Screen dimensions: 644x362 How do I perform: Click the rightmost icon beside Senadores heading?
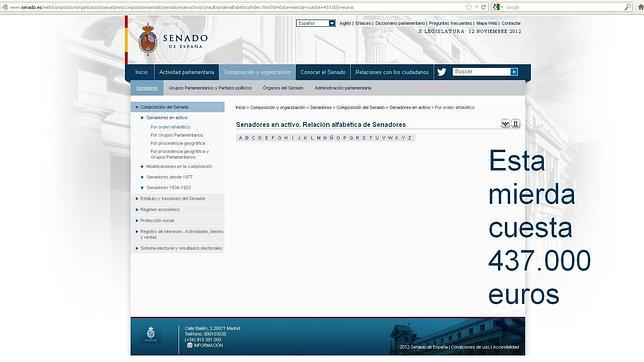pyautogui.click(x=516, y=124)
